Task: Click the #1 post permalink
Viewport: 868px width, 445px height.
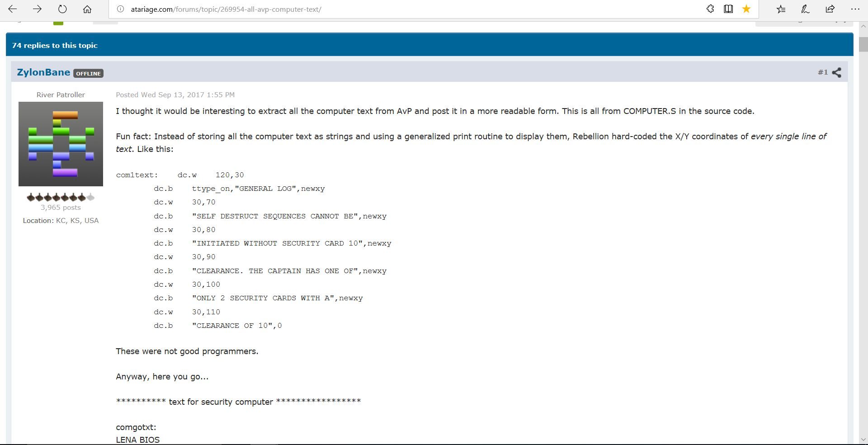Action: (822, 72)
